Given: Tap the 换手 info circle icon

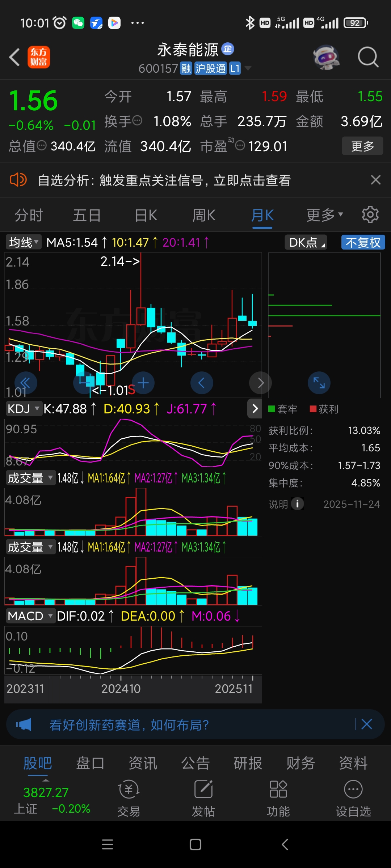Looking at the screenshot, I should 137,120.
